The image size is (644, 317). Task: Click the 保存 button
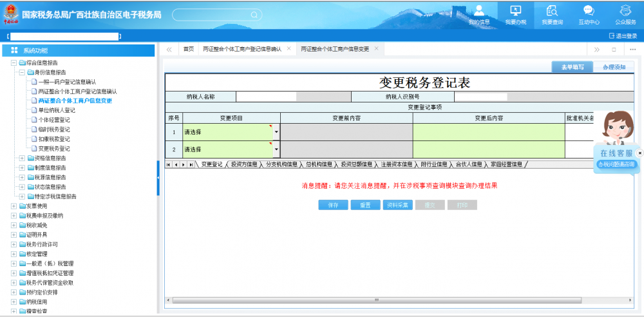click(333, 205)
